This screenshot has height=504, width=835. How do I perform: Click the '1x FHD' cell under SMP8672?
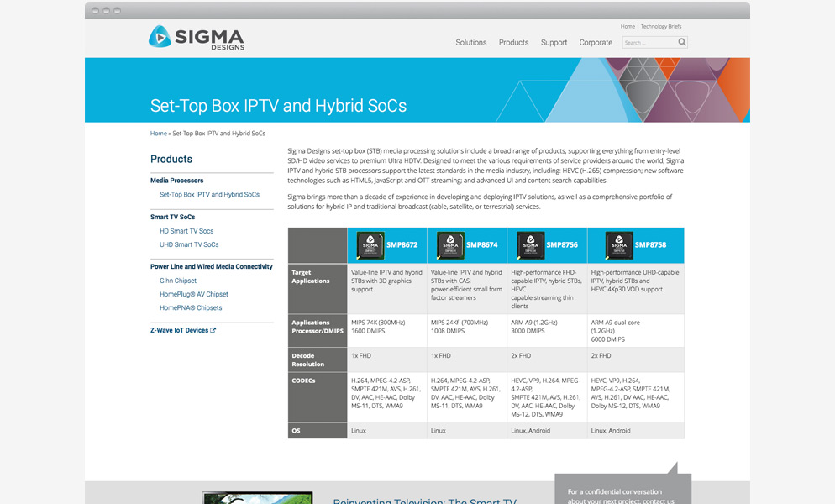click(x=387, y=360)
